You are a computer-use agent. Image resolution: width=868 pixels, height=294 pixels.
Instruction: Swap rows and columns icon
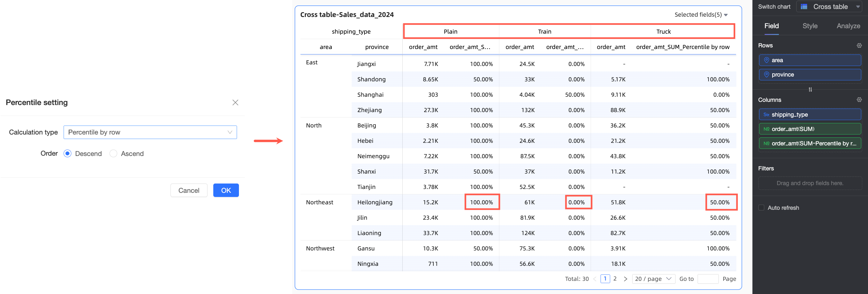[x=810, y=90]
